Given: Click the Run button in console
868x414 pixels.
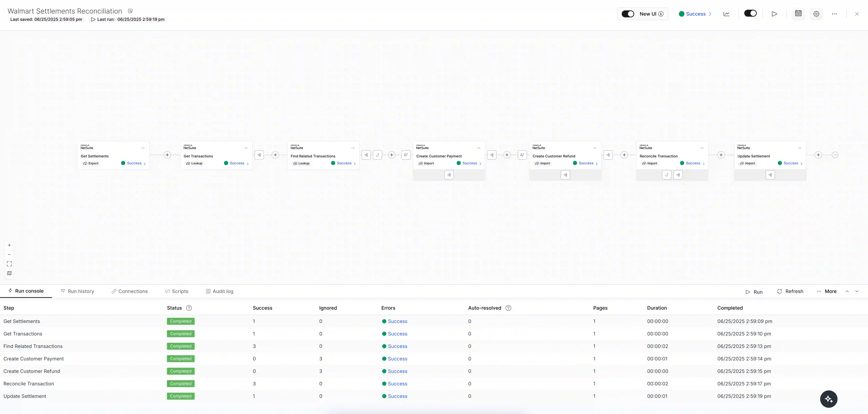Looking at the screenshot, I should point(754,292).
